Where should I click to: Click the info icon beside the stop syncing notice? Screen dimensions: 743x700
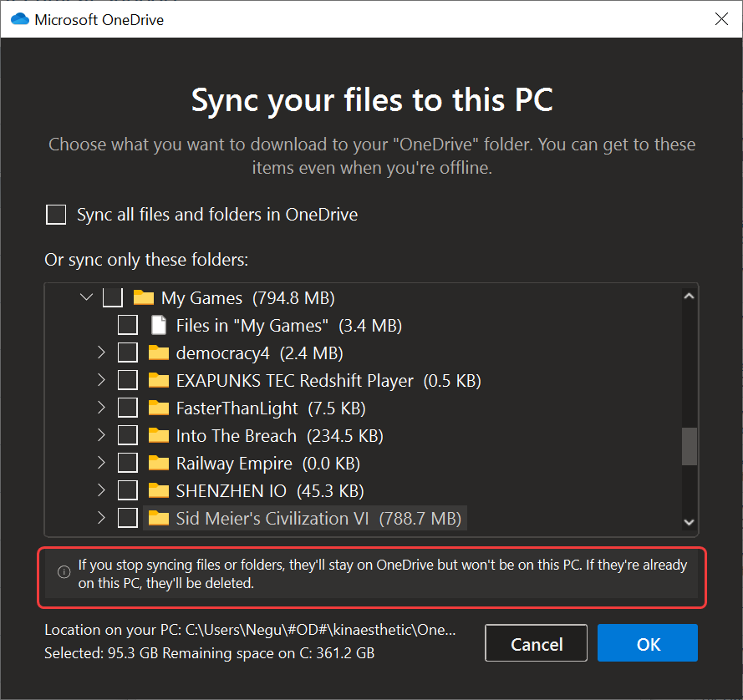point(64,572)
